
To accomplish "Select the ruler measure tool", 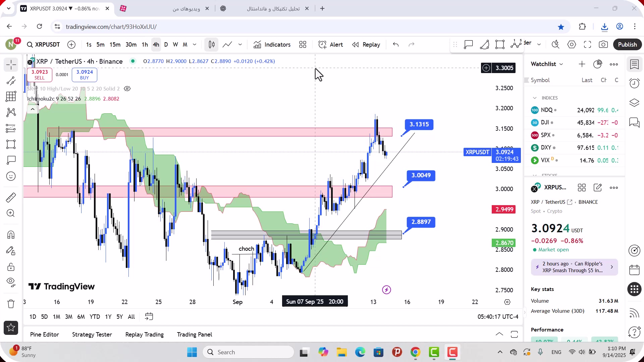I will tap(11, 197).
